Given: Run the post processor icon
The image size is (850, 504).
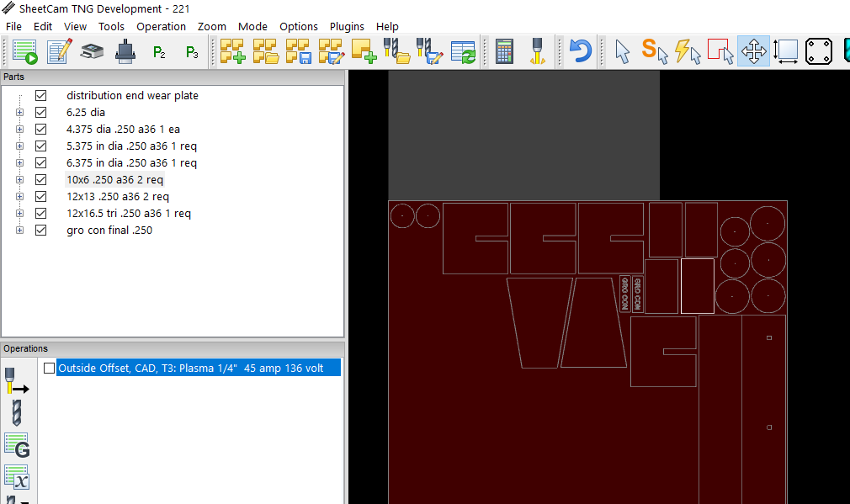Looking at the screenshot, I should tap(25, 52).
